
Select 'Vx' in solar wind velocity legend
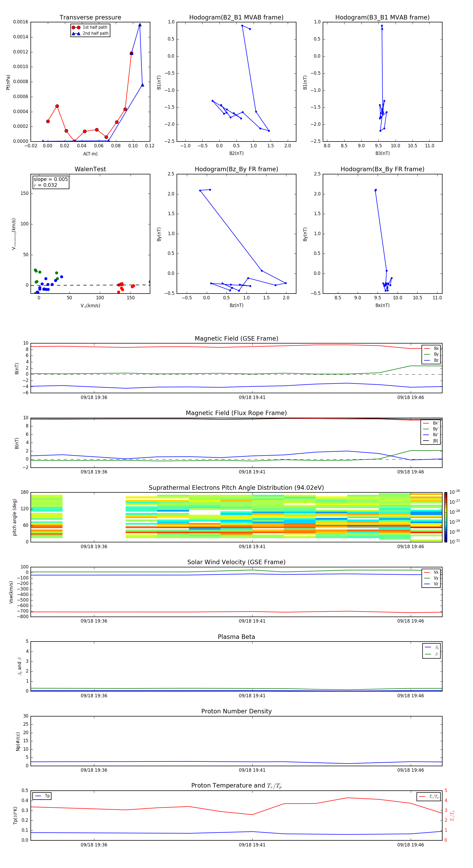click(x=431, y=573)
